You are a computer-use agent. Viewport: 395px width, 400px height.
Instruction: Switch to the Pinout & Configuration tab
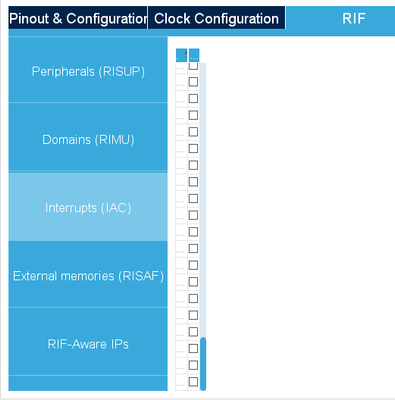pos(78,18)
